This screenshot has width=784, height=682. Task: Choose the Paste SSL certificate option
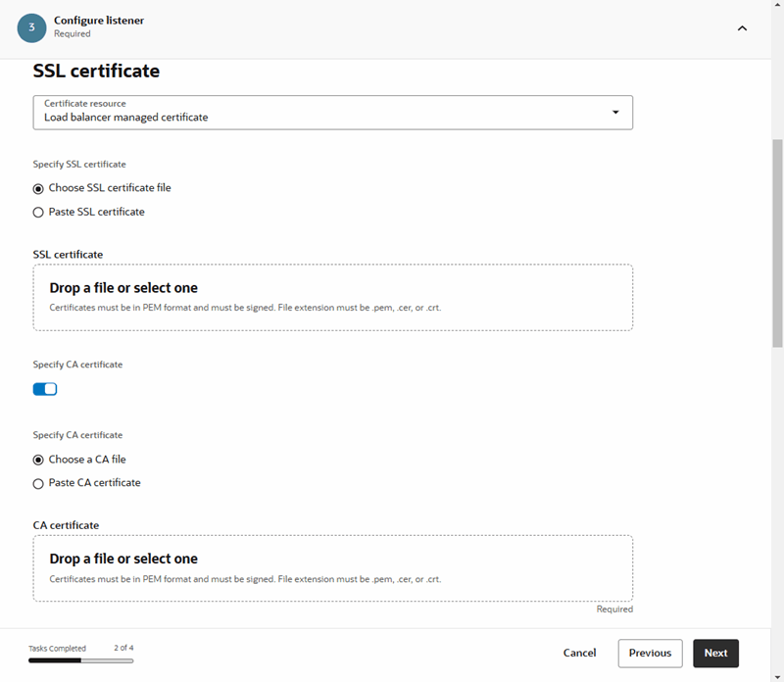click(x=38, y=212)
